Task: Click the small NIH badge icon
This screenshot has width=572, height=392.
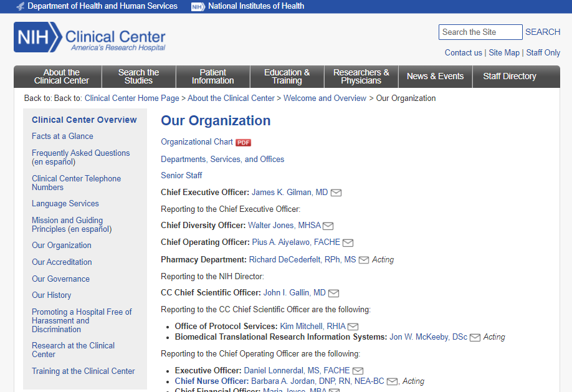Action: point(198,7)
